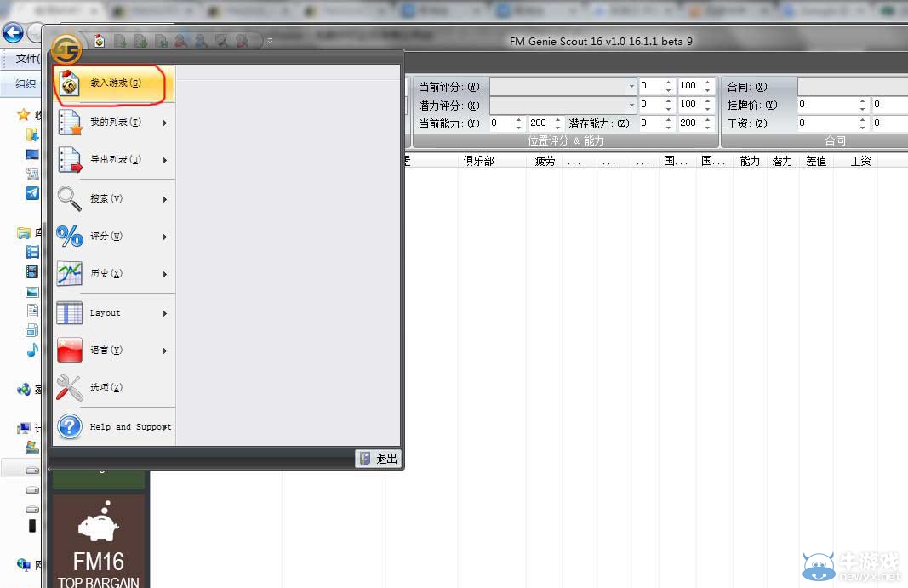Open Help and Support
The width and height of the screenshot is (908, 588).
114,427
